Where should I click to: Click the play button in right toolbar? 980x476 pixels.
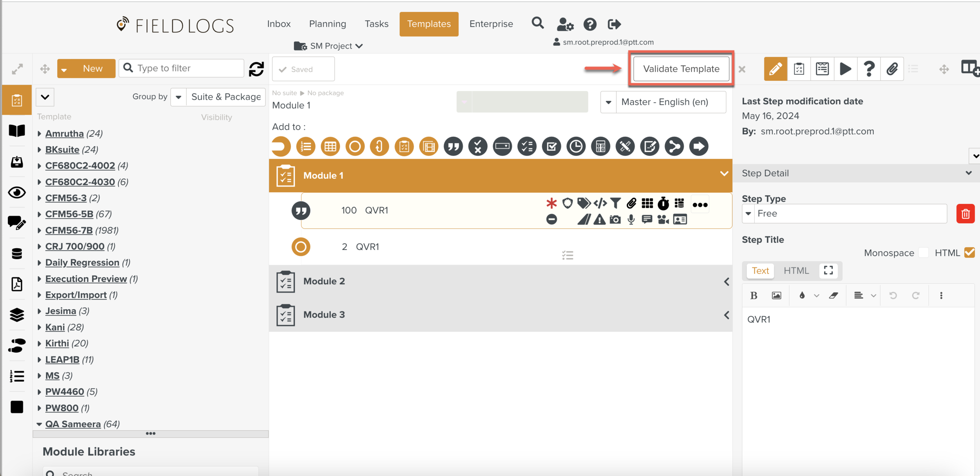click(845, 69)
